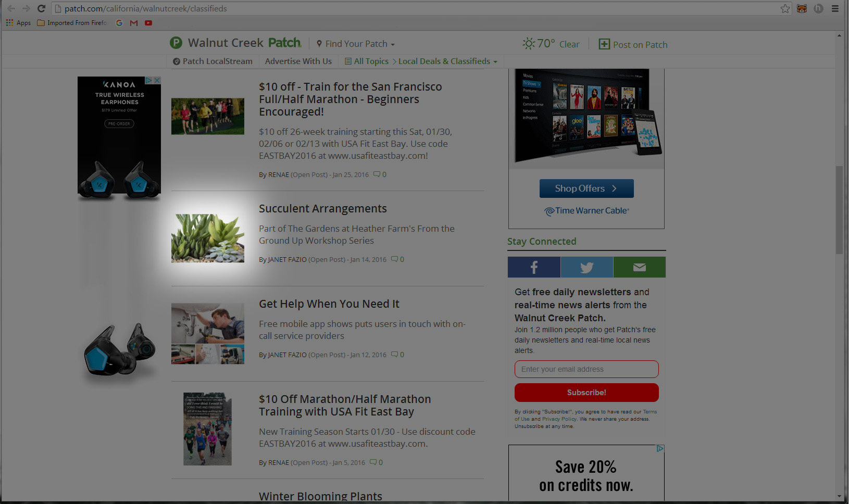Click the page vertical scrollbar thumb
Image resolution: width=849 pixels, height=504 pixels.
(839, 210)
